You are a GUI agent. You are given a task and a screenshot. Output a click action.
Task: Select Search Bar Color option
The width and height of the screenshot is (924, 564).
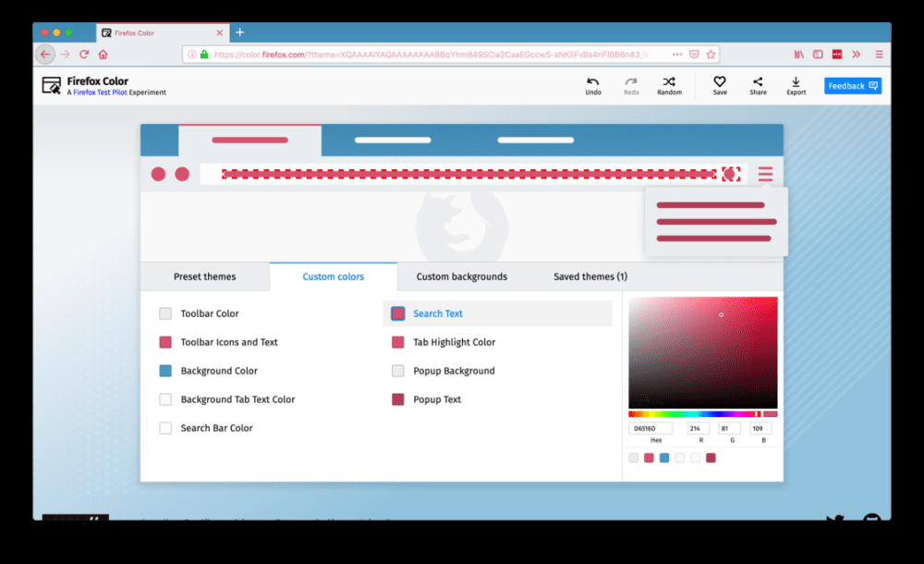(206, 428)
